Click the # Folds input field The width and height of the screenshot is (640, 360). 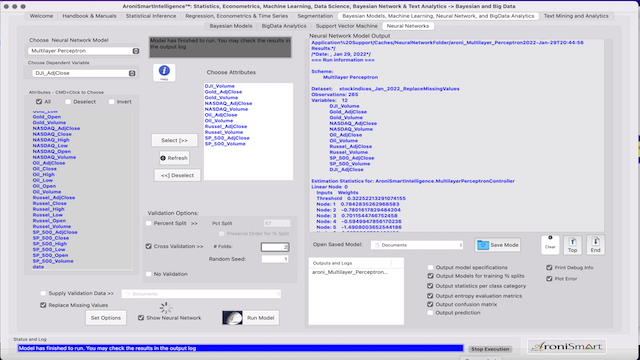coord(275,247)
